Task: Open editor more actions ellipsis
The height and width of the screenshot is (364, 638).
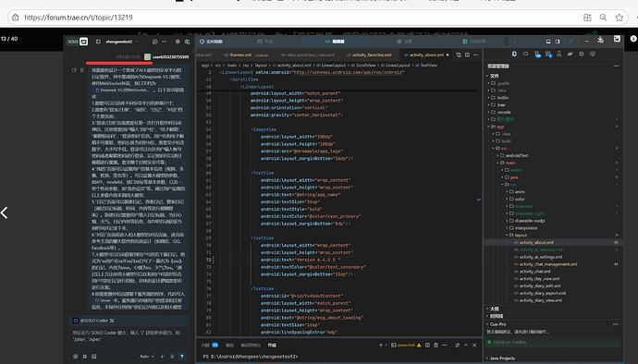Action: pos(475,55)
